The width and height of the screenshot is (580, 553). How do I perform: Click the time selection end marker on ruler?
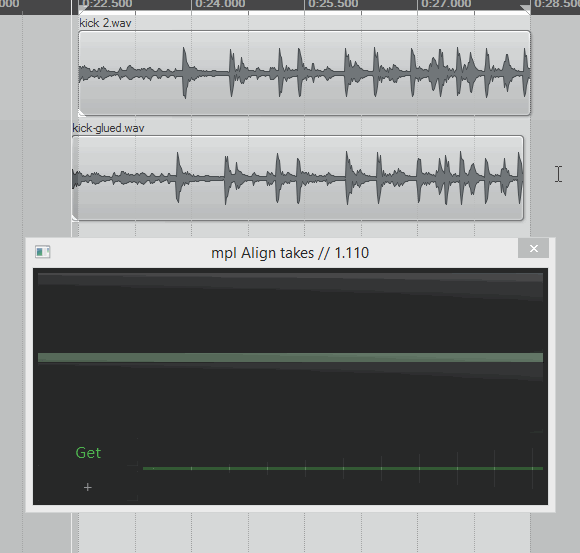(526, 9)
